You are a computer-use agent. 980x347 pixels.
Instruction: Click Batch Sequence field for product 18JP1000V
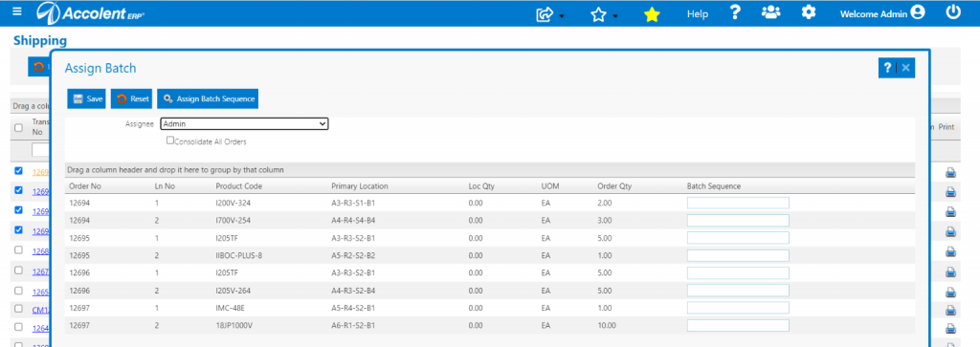pos(738,325)
